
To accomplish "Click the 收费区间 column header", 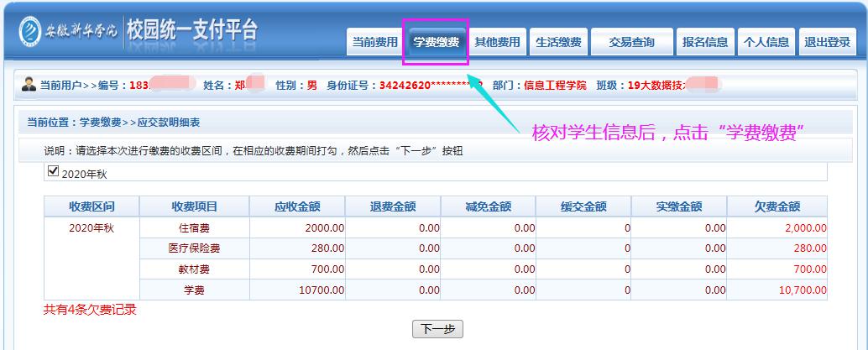I will click(x=92, y=206).
